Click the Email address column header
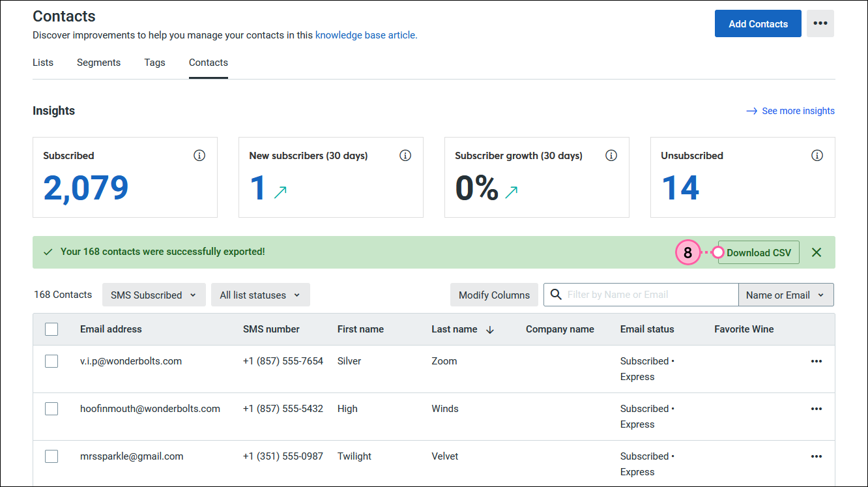Screen dimensions: 868x487 [x=111, y=329]
